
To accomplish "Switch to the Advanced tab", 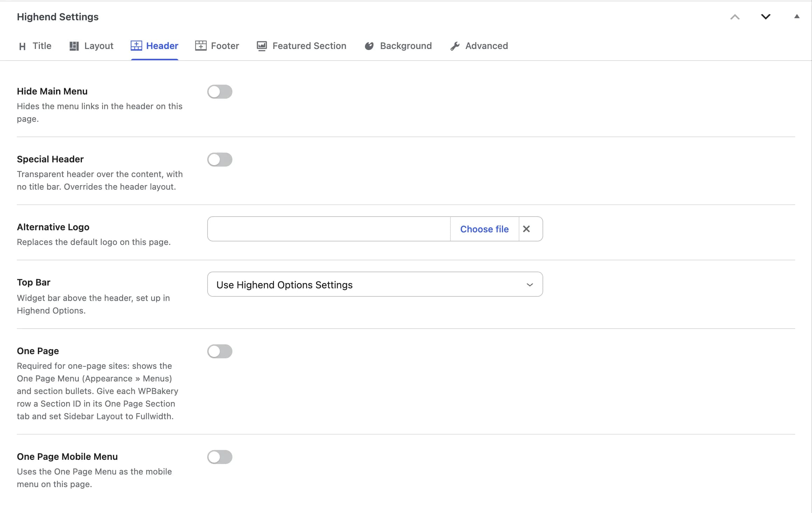I will (479, 46).
